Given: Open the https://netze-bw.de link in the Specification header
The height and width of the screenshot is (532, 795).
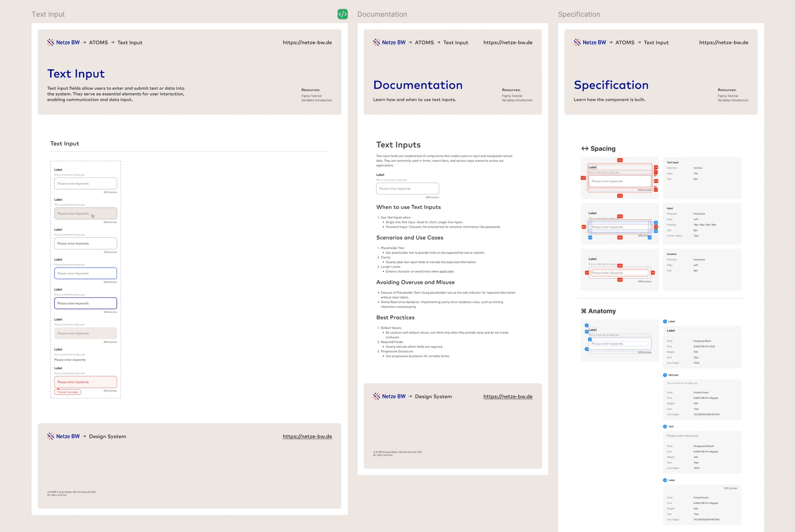Looking at the screenshot, I should click(724, 42).
